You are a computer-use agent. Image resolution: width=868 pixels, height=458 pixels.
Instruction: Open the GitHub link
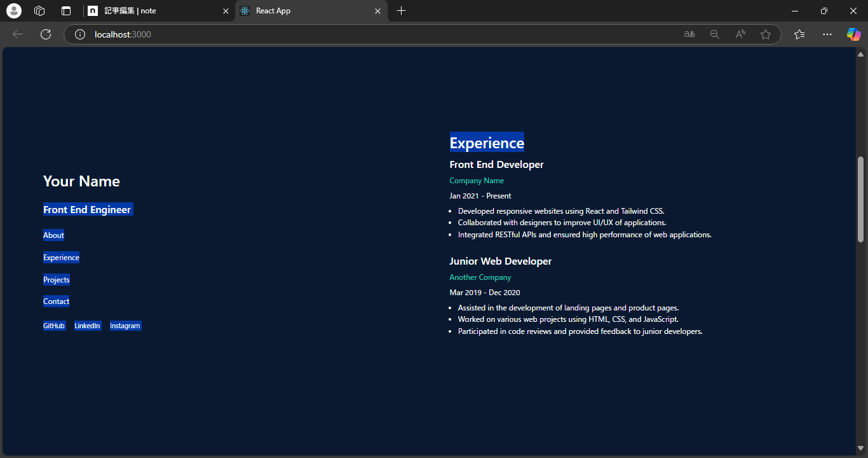(54, 325)
